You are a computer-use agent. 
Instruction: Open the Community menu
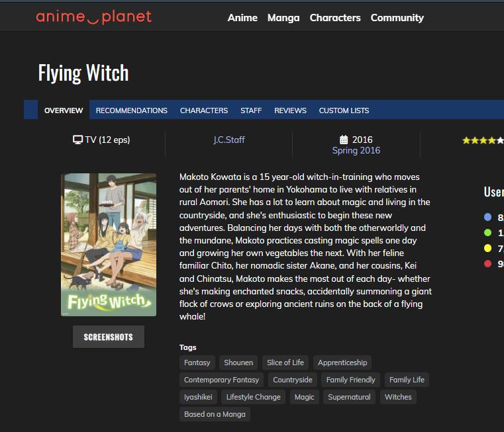tap(397, 18)
